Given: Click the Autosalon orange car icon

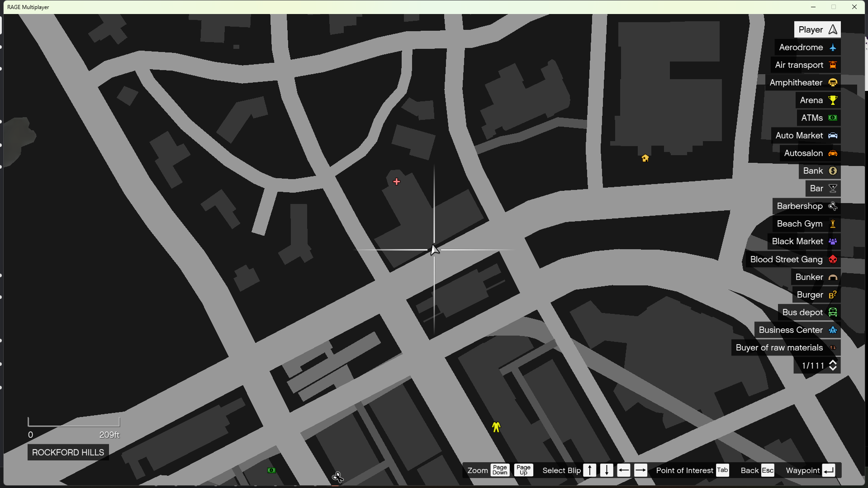Looking at the screenshot, I should (833, 153).
